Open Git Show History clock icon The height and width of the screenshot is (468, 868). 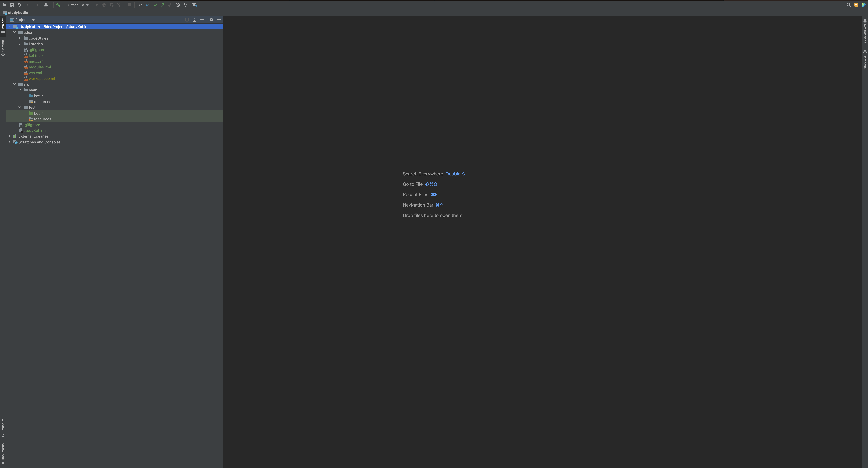(178, 5)
